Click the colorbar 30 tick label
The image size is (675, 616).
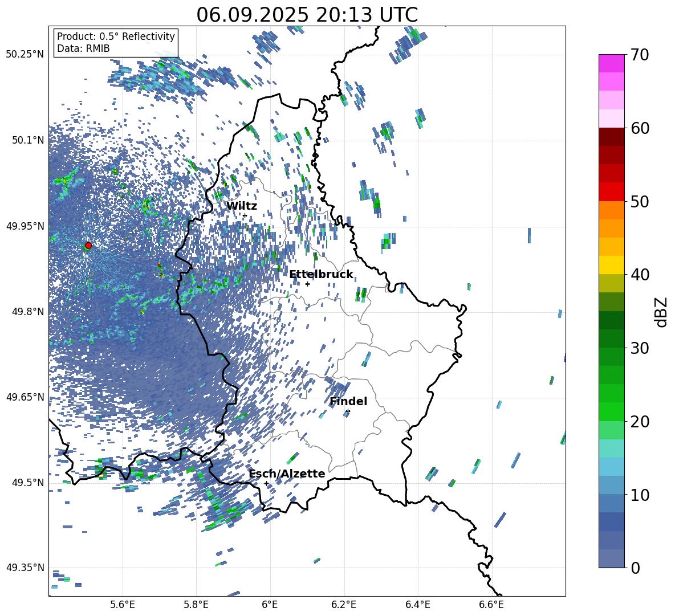[x=640, y=348]
